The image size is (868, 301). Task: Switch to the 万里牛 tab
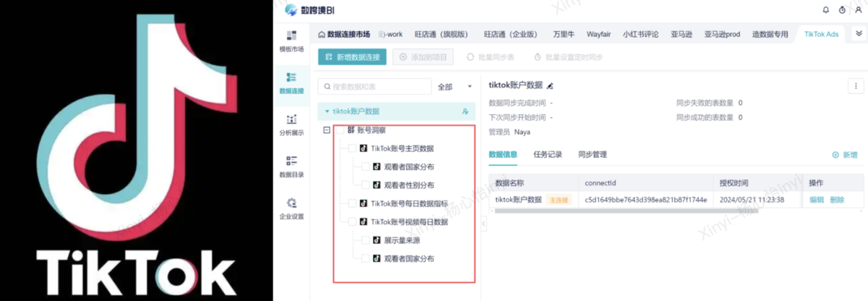[x=563, y=34]
